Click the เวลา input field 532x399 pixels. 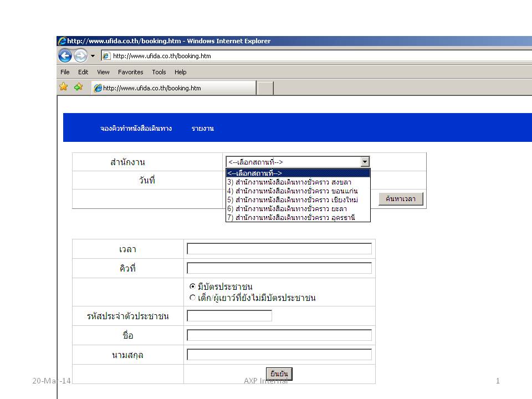point(279,249)
